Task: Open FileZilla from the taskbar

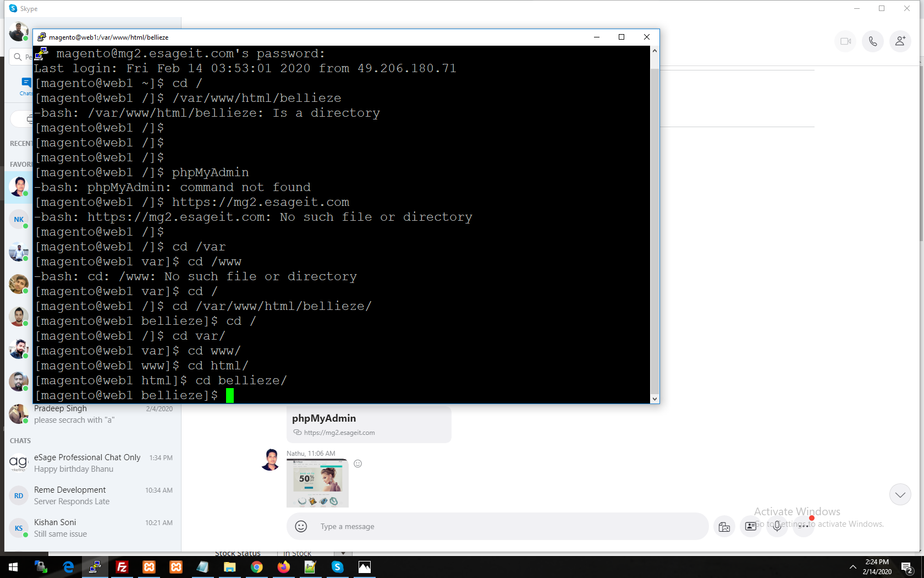Action: (122, 567)
